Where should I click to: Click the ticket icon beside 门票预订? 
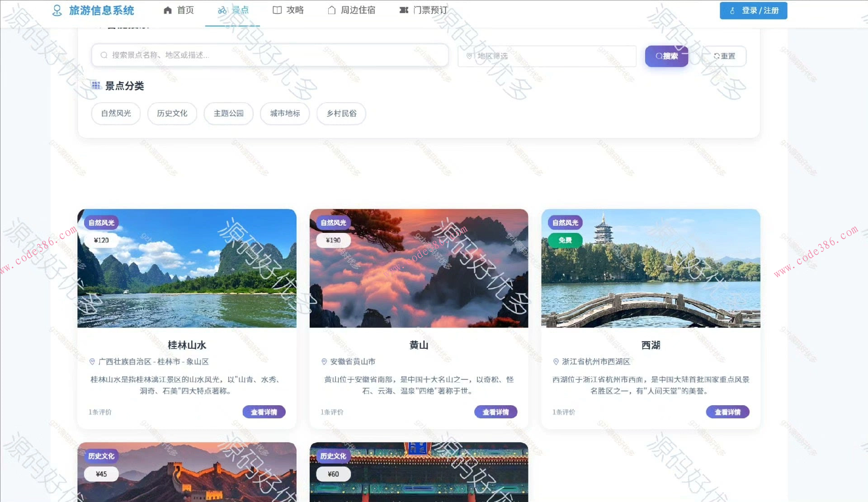pos(403,9)
